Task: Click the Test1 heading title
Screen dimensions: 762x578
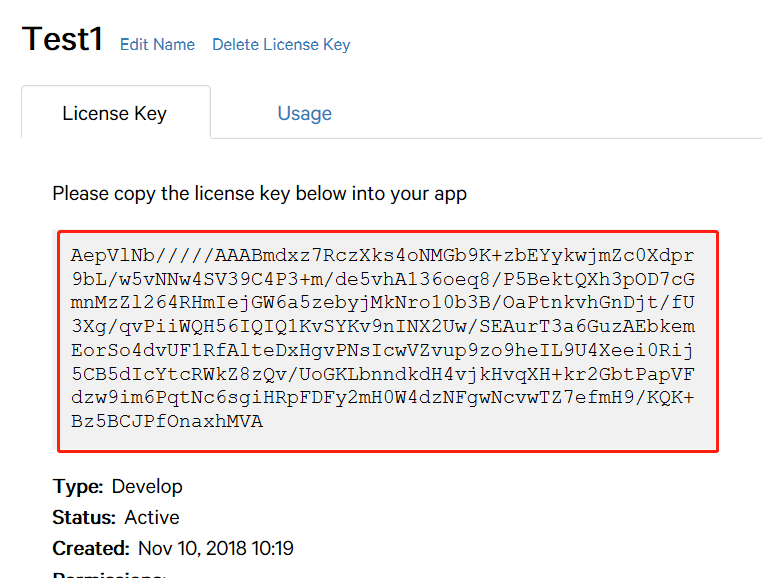Action: click(62, 39)
